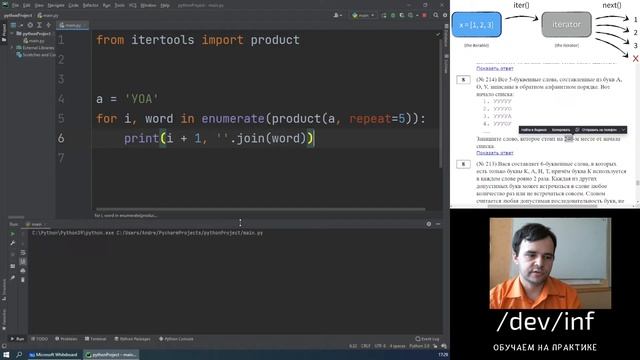Click the link below task № 214
The width and height of the screenshot is (640, 360).
click(495, 153)
